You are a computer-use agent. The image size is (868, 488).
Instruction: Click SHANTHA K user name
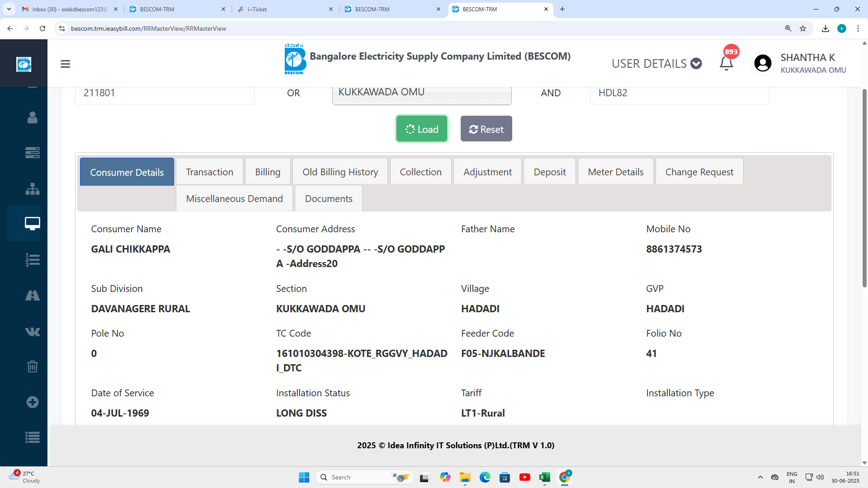[x=807, y=57]
